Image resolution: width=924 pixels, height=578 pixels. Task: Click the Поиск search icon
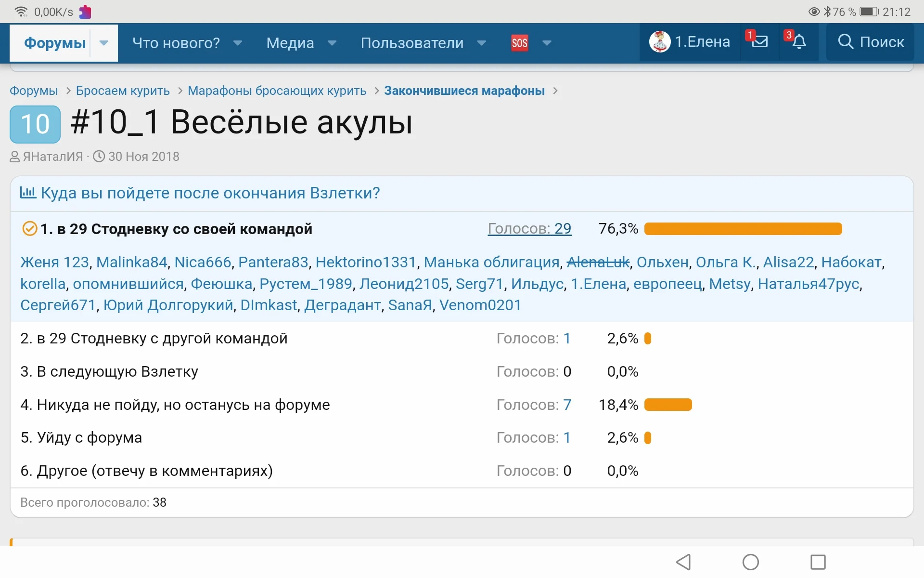click(846, 42)
